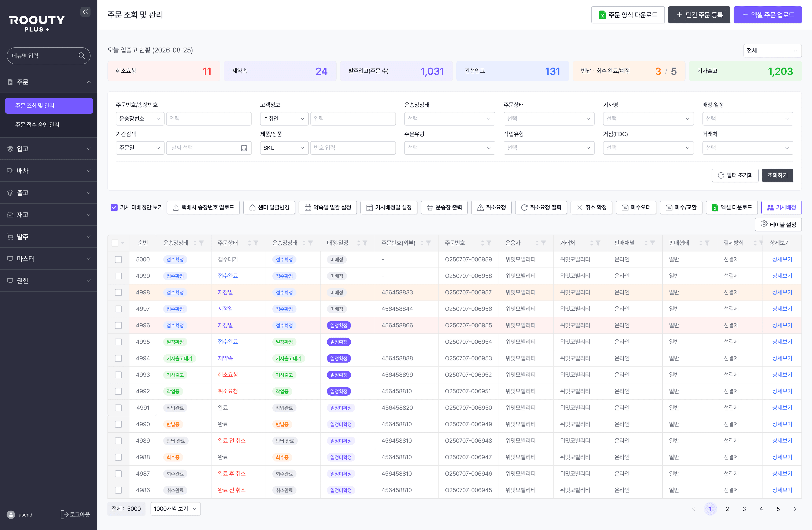Screen dimensions: 812x530
Task: Click 엑셀 주문 업로드 button
Action: pyautogui.click(x=768, y=15)
